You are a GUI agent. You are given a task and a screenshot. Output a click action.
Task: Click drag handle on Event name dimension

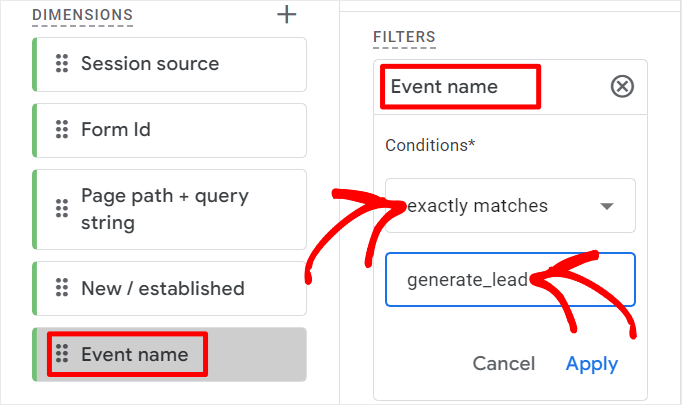coord(62,354)
